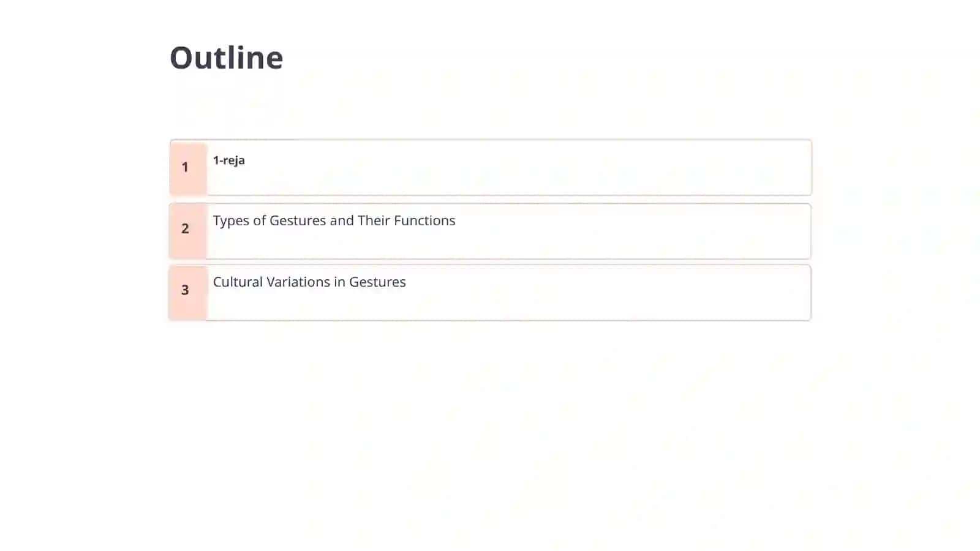Screen dimensions: 980x551
Task: Select the number 3 badge
Action: [x=185, y=290]
